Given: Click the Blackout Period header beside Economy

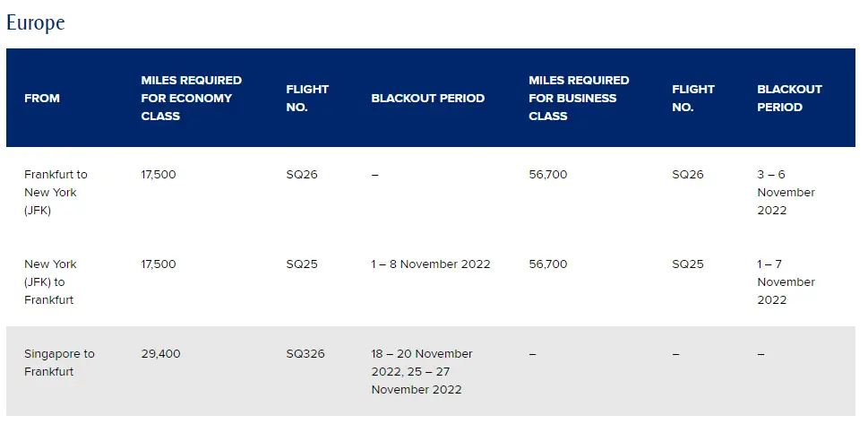Looking at the screenshot, I should pos(428,98).
